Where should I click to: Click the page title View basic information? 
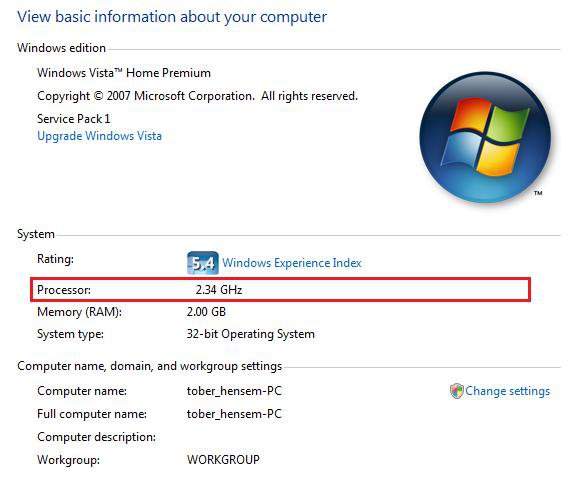pyautogui.click(x=172, y=17)
